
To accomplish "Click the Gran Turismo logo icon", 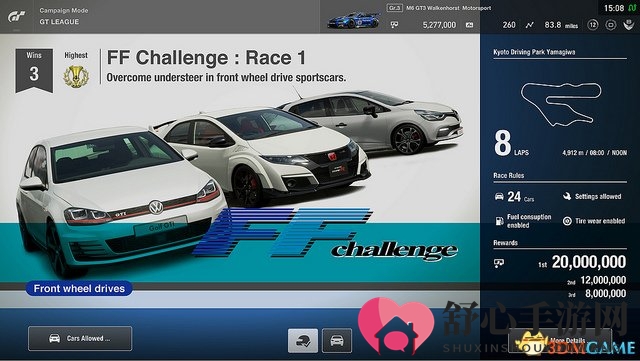I will [17, 16].
